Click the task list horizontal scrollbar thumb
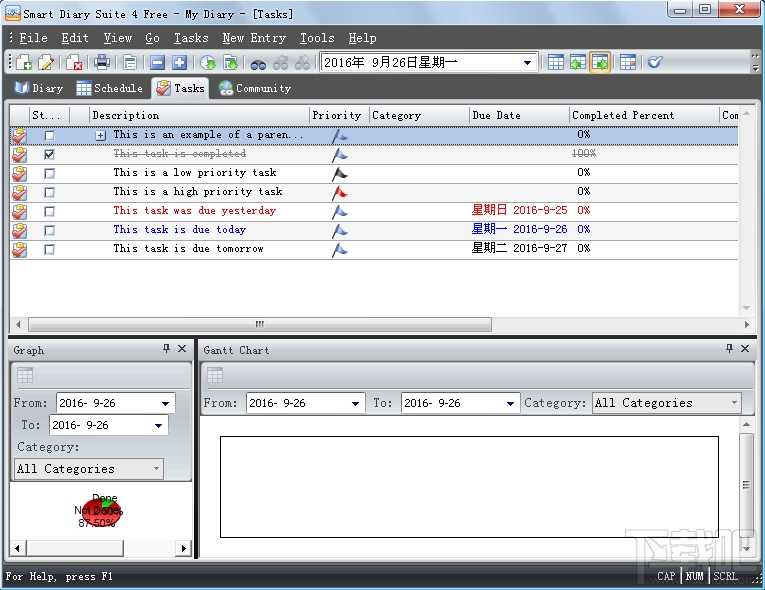The width and height of the screenshot is (765, 590). click(260, 324)
